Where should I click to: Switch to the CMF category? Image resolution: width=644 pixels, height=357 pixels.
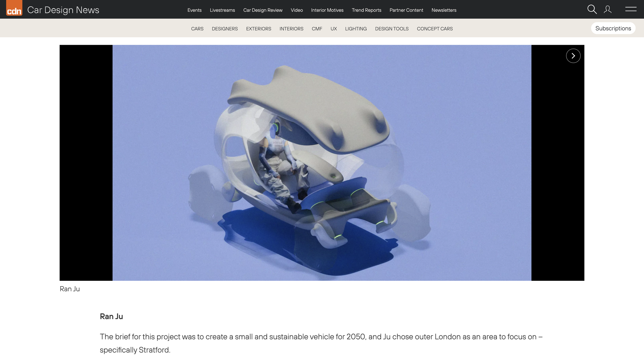tap(317, 29)
